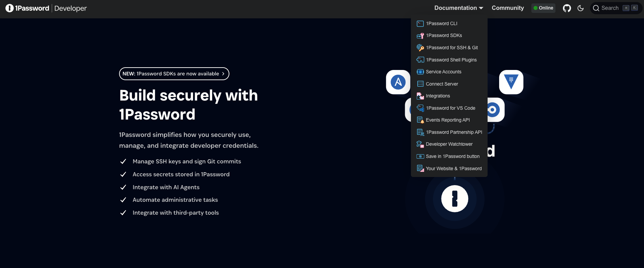Screen dimensions: 644x268
Task: Click the 1Password SDKs icon
Action: 420,36
